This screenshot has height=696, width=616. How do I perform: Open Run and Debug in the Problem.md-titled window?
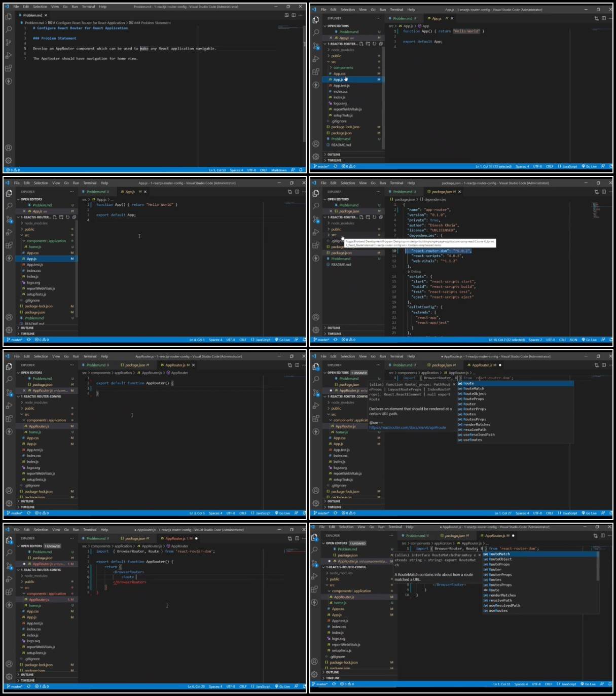click(x=9, y=55)
